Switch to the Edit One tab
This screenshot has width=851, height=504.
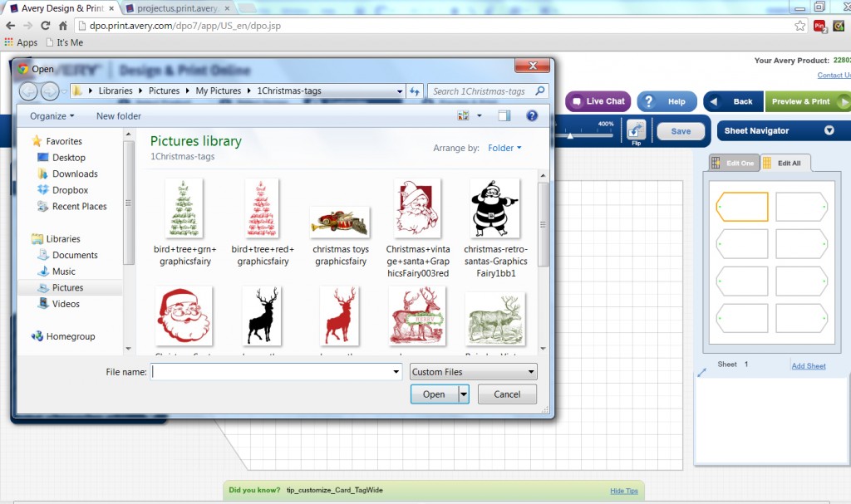tap(733, 163)
